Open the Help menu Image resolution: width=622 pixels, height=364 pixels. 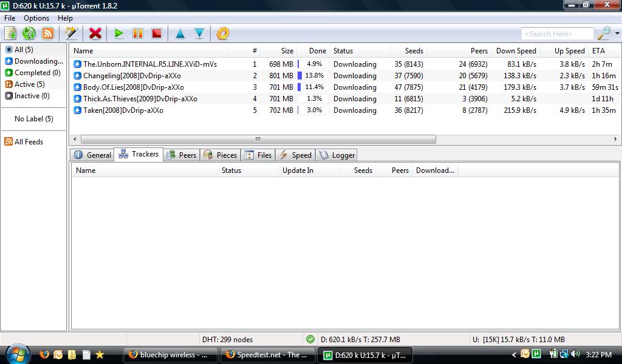(x=65, y=18)
